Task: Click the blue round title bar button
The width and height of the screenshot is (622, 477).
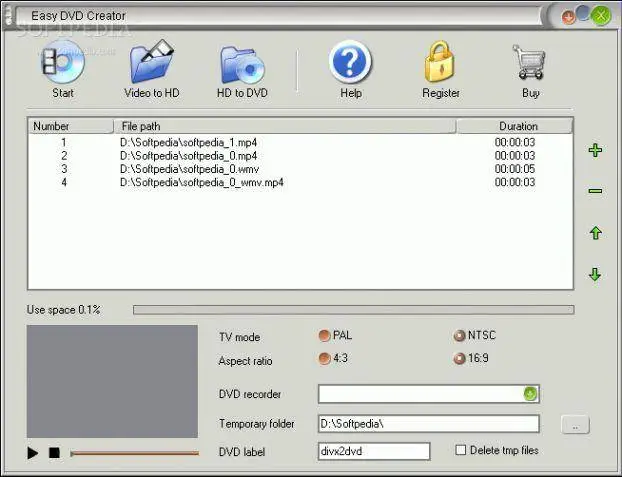Action: (x=583, y=13)
